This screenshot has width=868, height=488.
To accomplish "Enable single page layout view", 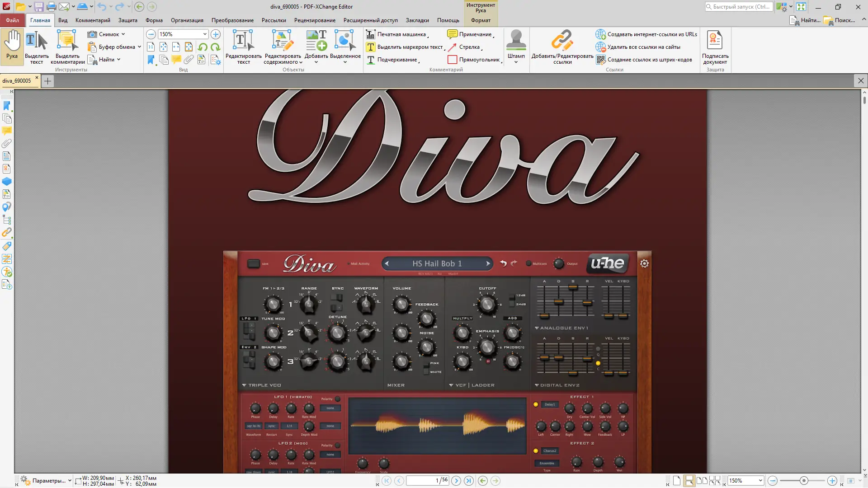I will coord(676,481).
